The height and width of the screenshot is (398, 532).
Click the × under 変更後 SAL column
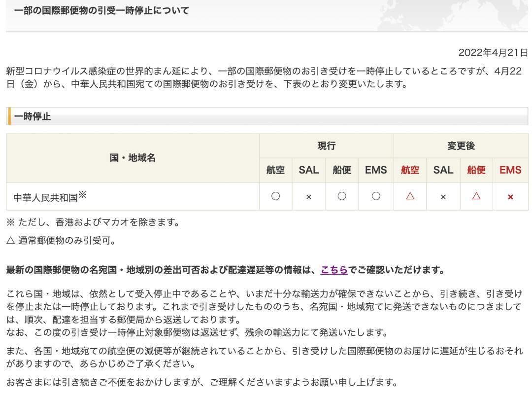point(442,196)
